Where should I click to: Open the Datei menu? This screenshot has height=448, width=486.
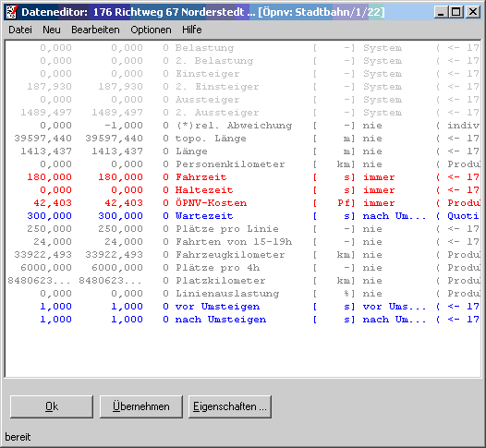tap(20, 30)
